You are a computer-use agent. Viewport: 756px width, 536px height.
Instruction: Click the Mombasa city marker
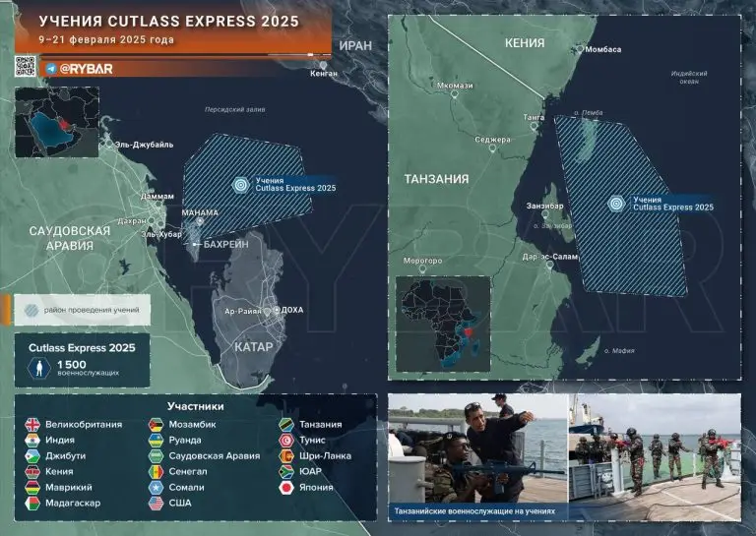[580, 49]
